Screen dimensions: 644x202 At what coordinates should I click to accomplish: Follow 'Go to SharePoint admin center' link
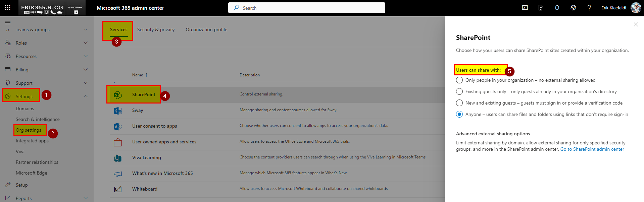(x=592, y=149)
